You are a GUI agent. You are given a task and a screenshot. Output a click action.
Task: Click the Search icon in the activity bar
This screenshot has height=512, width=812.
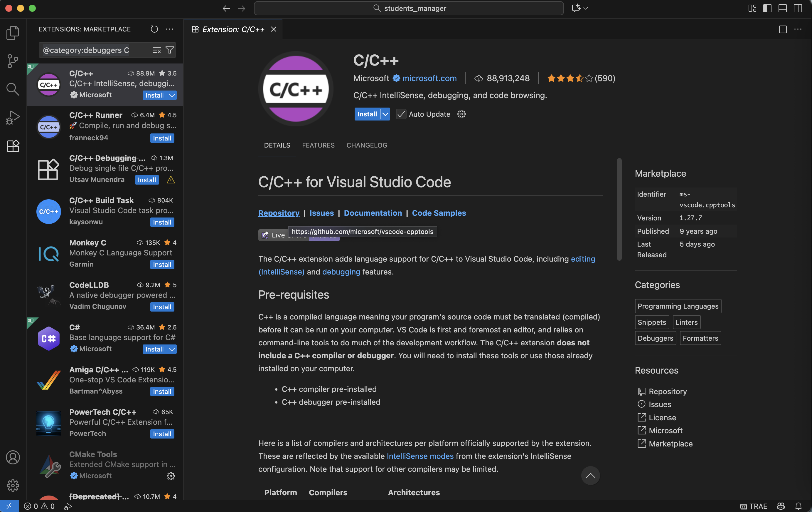click(x=13, y=89)
